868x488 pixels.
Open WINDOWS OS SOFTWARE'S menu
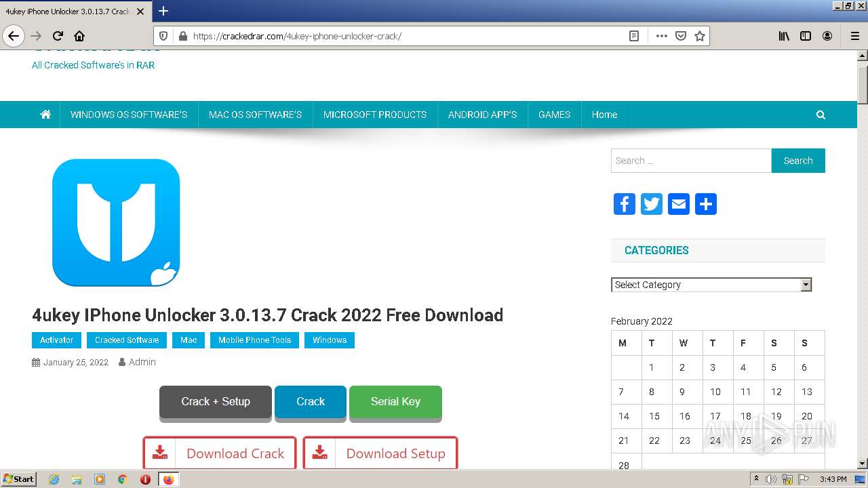[129, 115]
